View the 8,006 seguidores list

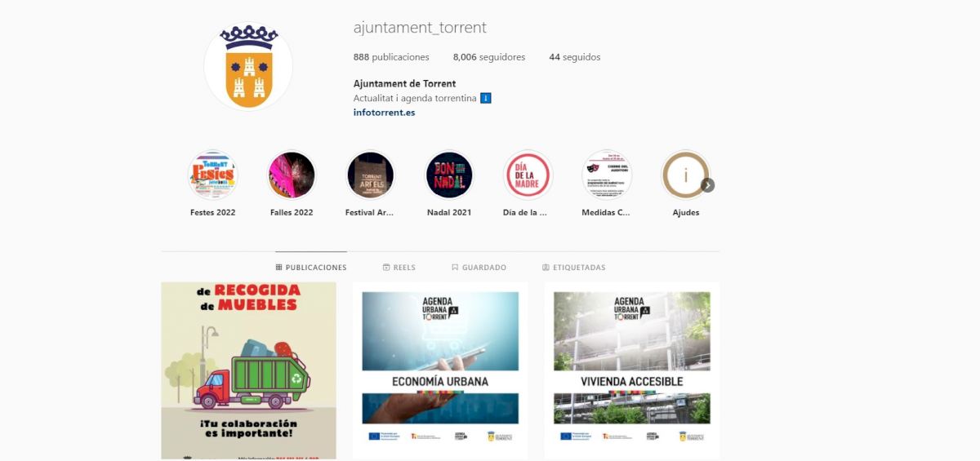point(489,57)
